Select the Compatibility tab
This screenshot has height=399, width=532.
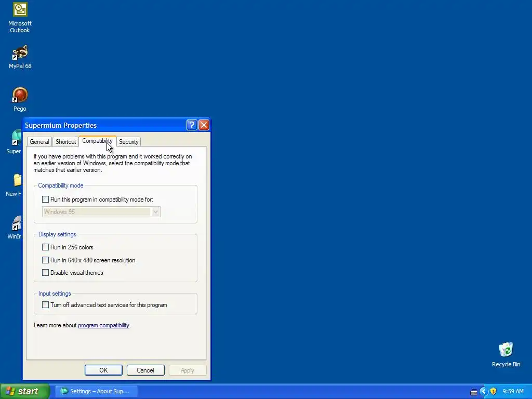coord(97,141)
